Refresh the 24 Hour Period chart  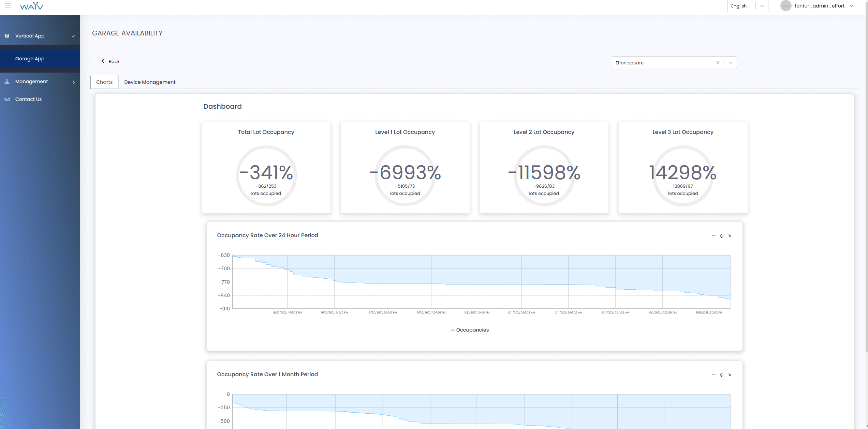point(722,236)
